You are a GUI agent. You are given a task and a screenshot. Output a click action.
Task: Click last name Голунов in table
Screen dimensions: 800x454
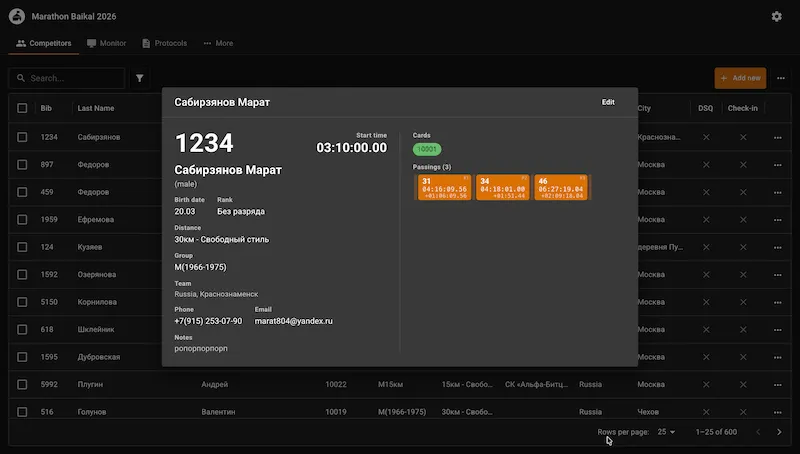tap(92, 412)
